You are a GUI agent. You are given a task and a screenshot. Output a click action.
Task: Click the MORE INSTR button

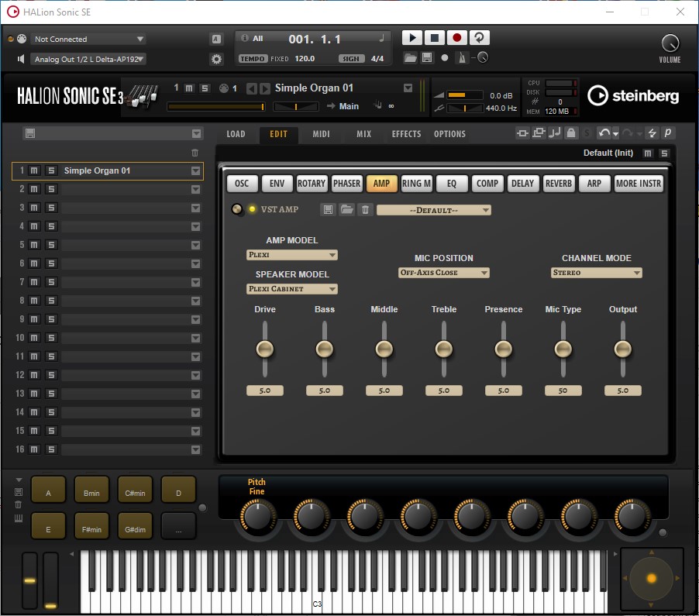pyautogui.click(x=639, y=184)
